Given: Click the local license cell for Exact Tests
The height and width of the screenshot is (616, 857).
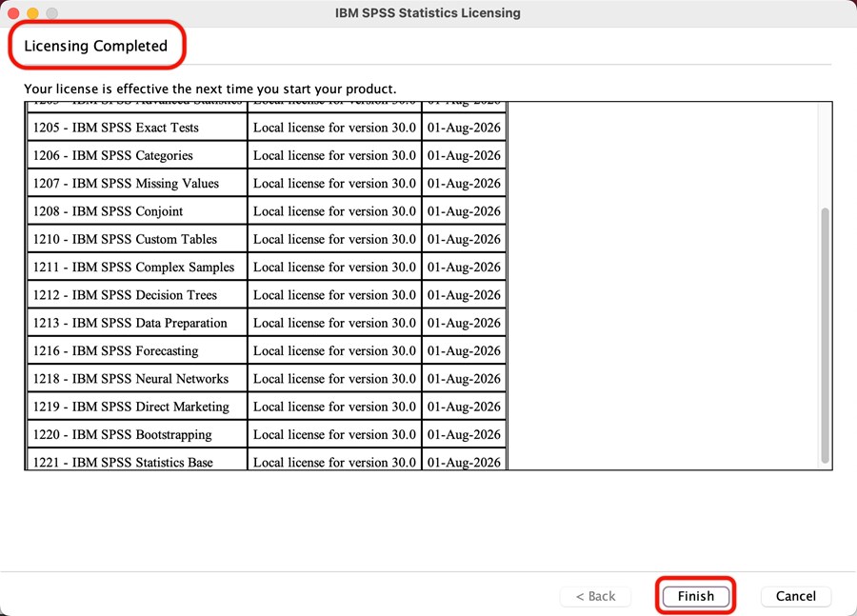Looking at the screenshot, I should pos(334,128).
